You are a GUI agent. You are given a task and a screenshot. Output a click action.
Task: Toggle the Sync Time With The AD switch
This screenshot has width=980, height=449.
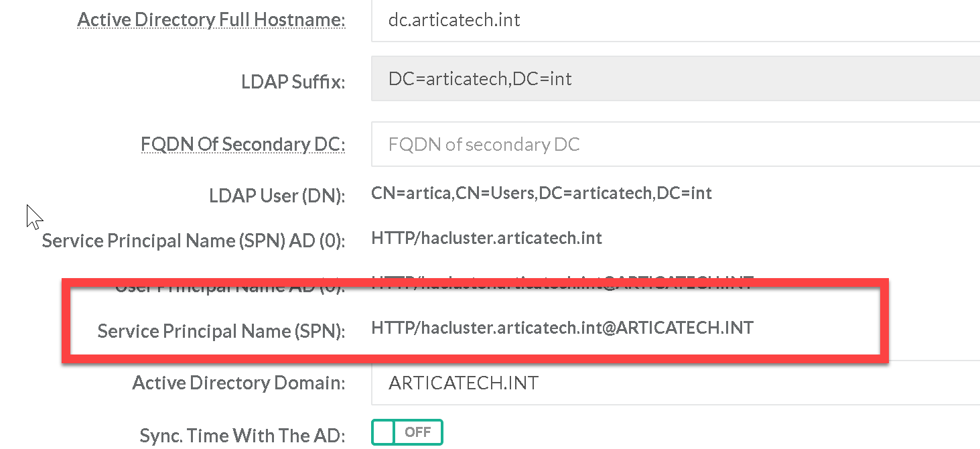[x=407, y=432]
